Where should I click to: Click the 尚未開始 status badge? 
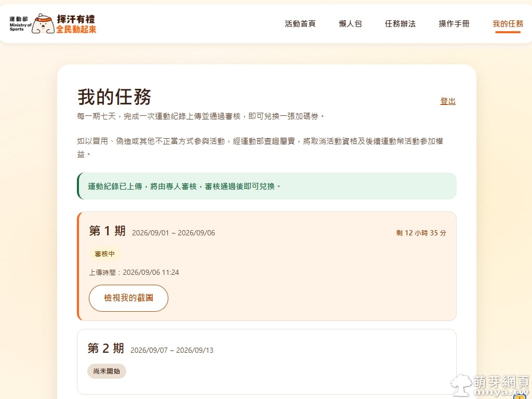(107, 371)
